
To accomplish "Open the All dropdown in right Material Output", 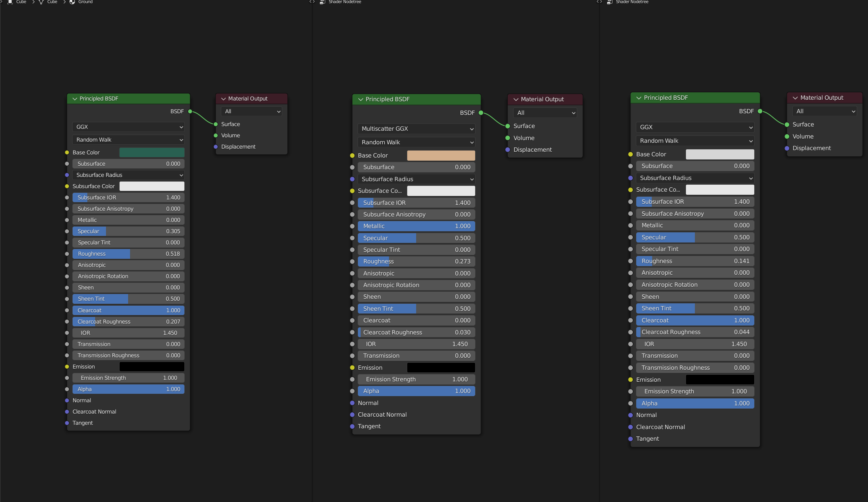I will [x=824, y=111].
